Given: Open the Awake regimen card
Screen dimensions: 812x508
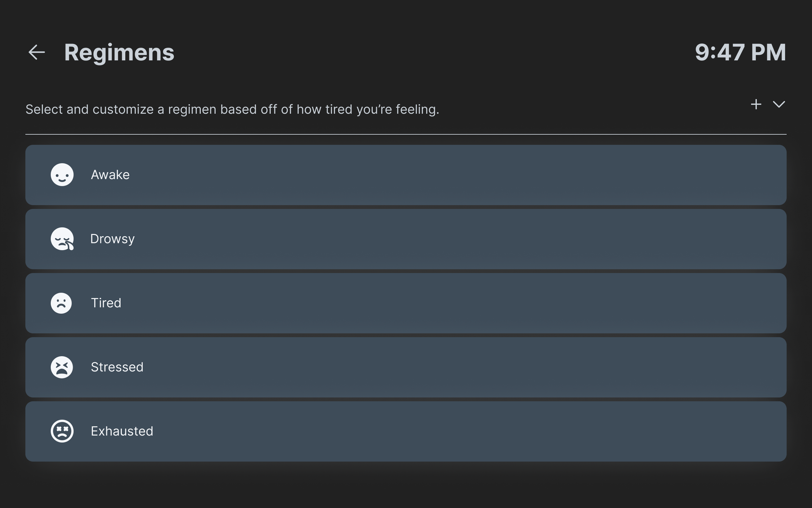Looking at the screenshot, I should pyautogui.click(x=437, y=175).
